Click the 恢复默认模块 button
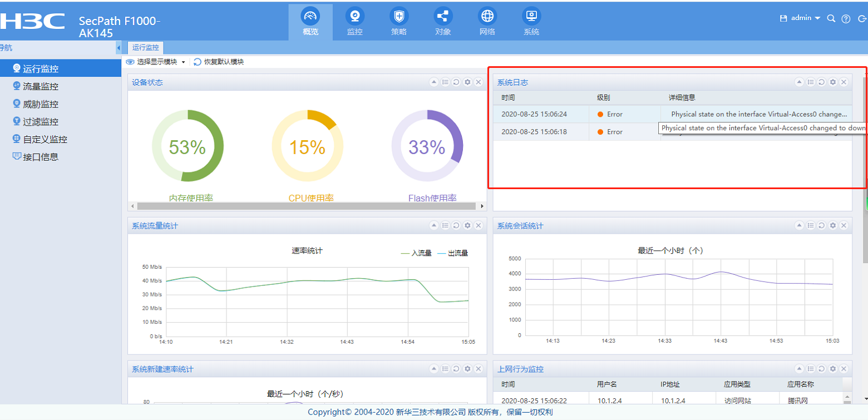This screenshot has width=868, height=420. pyautogui.click(x=219, y=62)
